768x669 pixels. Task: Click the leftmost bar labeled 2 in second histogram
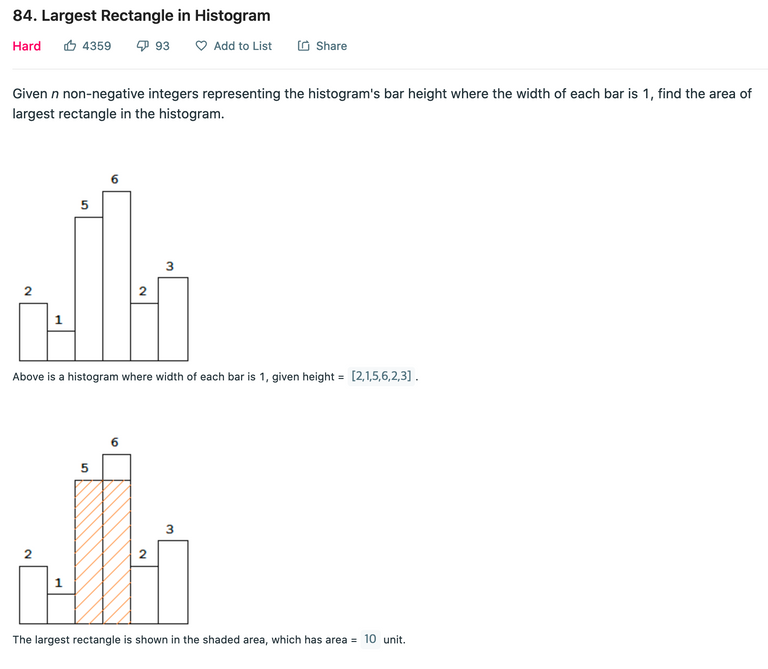pos(33,595)
